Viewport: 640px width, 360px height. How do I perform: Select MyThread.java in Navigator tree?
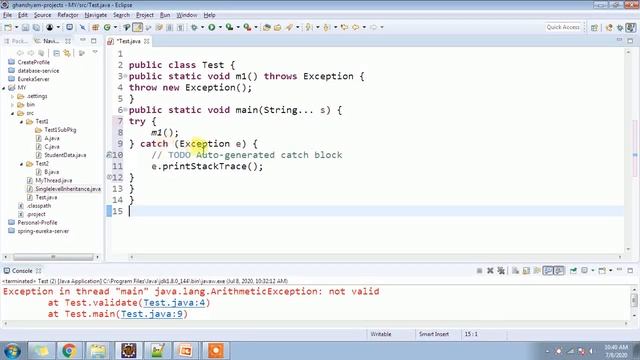point(53,180)
